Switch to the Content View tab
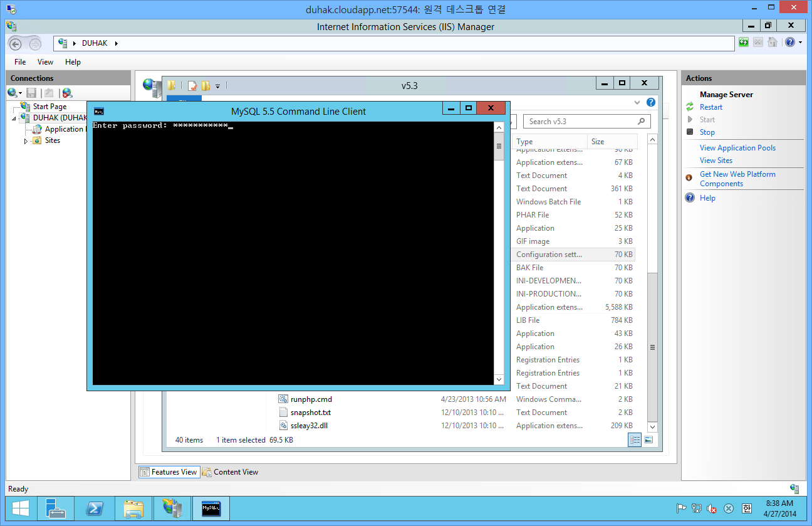The width and height of the screenshot is (812, 526). coord(230,472)
